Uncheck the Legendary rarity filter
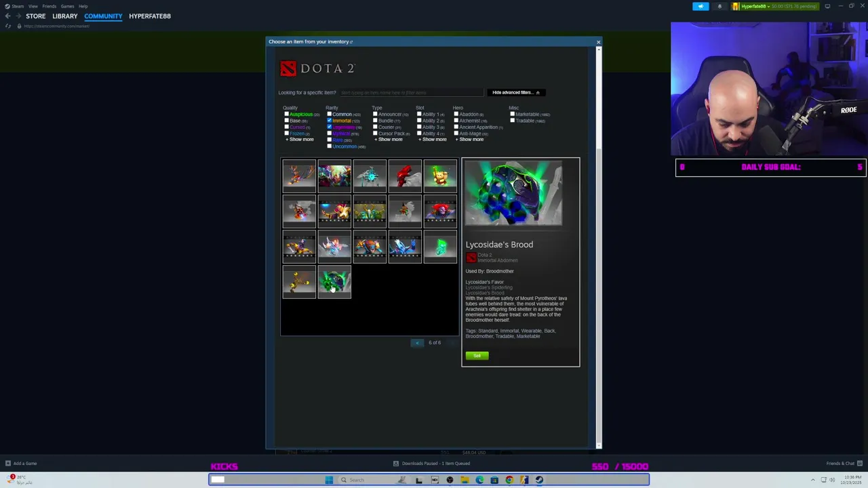Viewport: 868px width, 488px height. [x=330, y=127]
